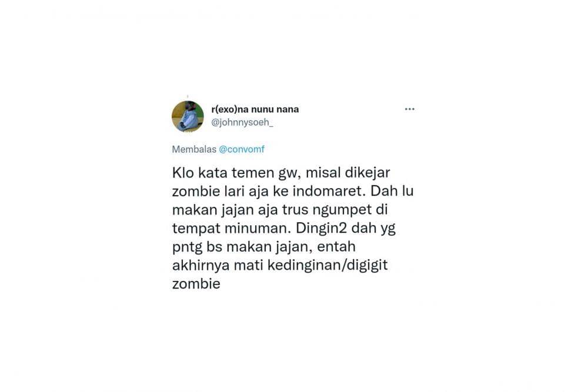Click the word dikejar in the tweet
The width and height of the screenshot is (588, 392).
367,173
